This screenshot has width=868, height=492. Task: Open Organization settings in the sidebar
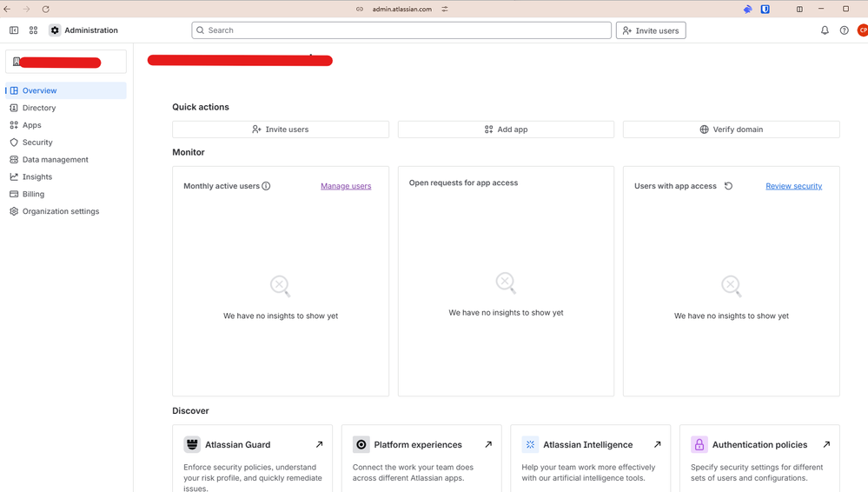(66, 211)
